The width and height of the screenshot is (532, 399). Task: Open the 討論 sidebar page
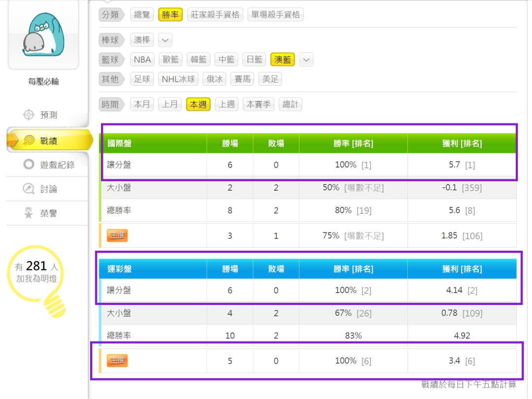[x=47, y=189]
